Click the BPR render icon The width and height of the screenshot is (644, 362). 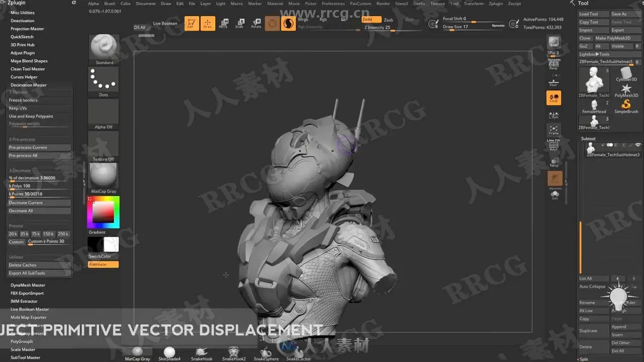pos(554,42)
